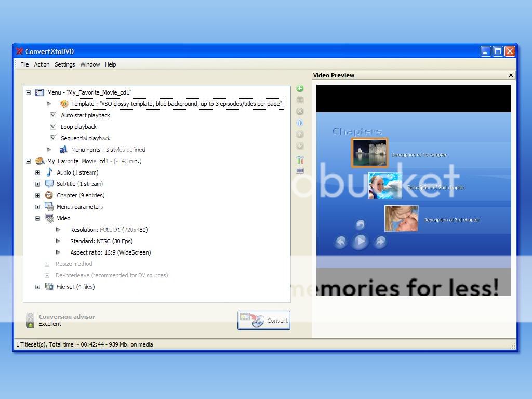Image resolution: width=532 pixels, height=399 pixels.
Task: Open the Settings menu
Action: [65, 64]
